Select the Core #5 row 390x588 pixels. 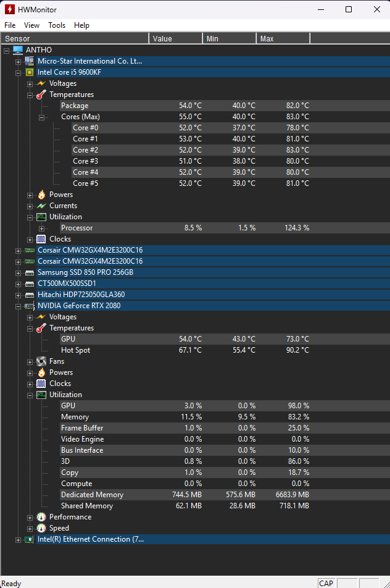pos(230,183)
